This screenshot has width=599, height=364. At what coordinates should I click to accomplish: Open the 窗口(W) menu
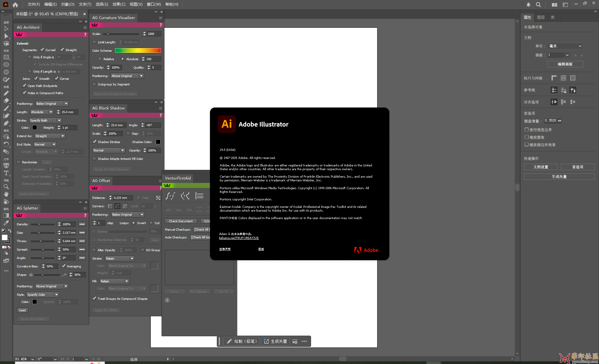click(154, 4)
